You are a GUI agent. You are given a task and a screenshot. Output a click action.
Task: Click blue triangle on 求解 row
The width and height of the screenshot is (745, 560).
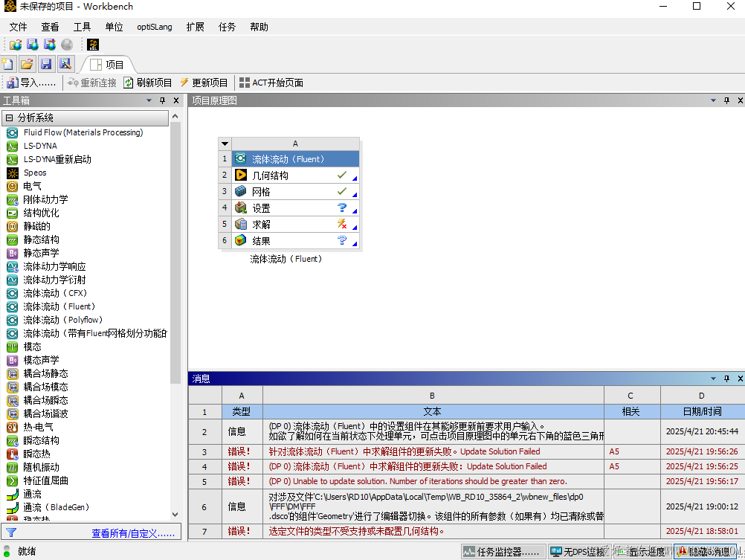tap(355, 228)
